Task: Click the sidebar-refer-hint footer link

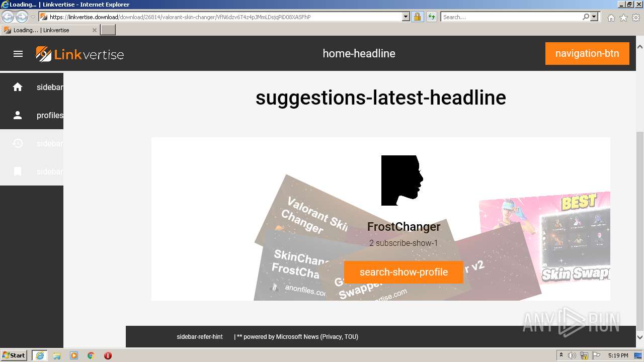Action: tap(200, 337)
